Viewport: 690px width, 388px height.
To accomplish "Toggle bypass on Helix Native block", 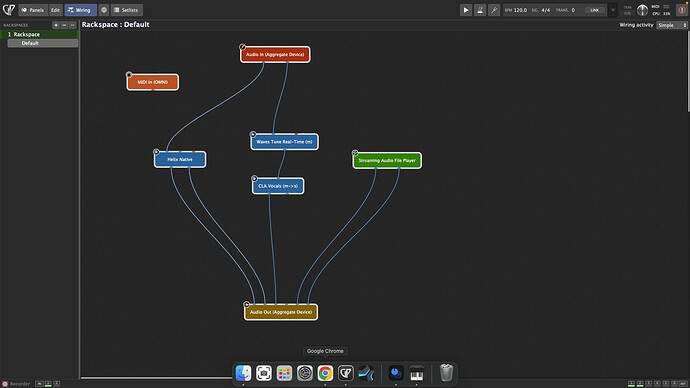I will 156,152.
